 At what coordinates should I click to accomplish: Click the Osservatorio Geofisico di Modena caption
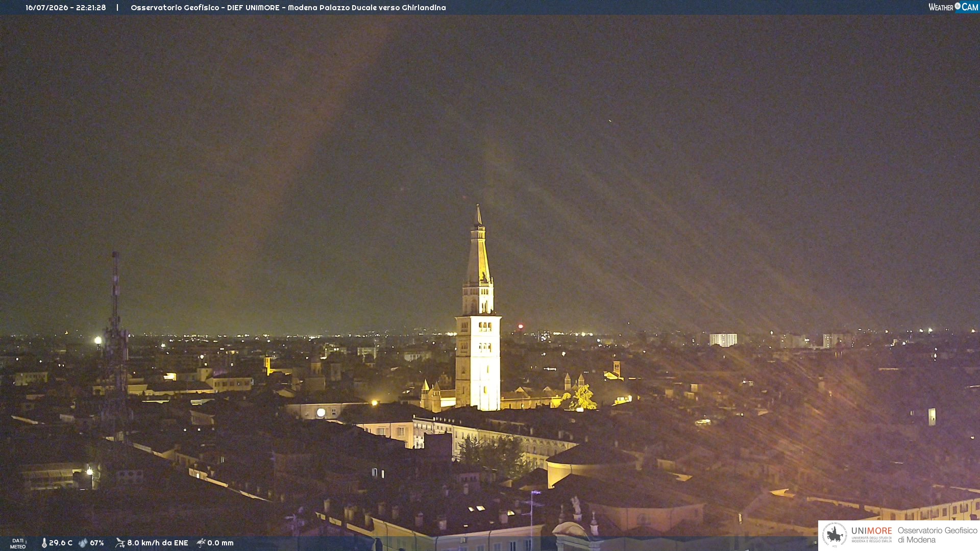tap(937, 535)
